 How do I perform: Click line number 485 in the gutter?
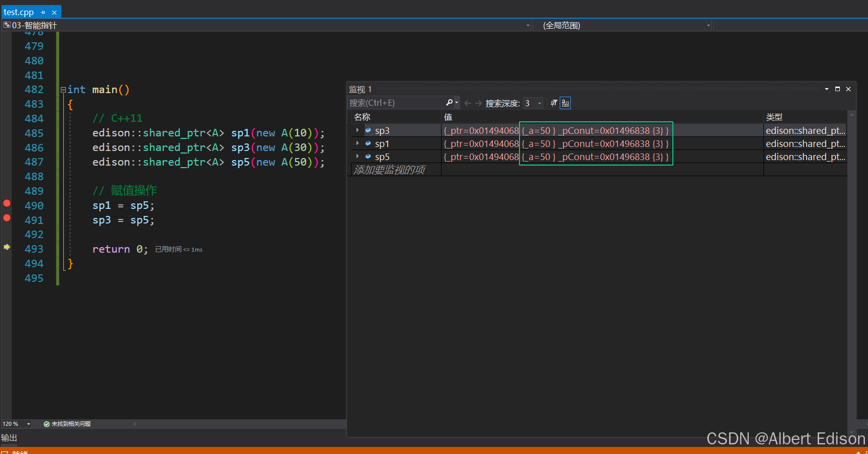pos(34,133)
